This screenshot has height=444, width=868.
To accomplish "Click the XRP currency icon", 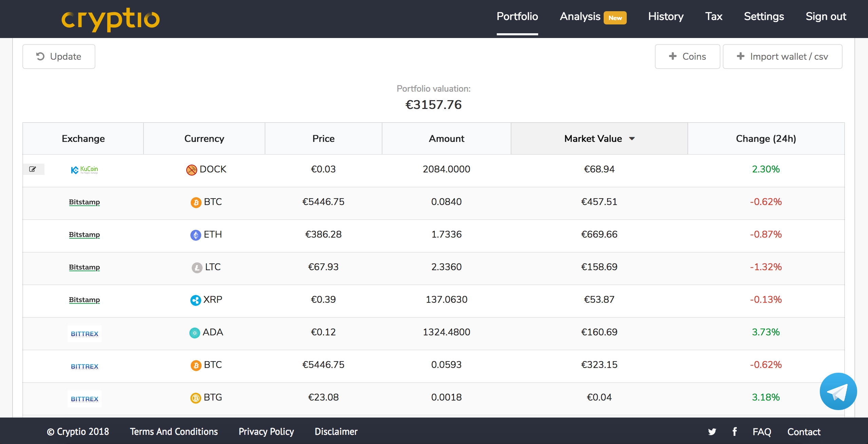I will [195, 300].
